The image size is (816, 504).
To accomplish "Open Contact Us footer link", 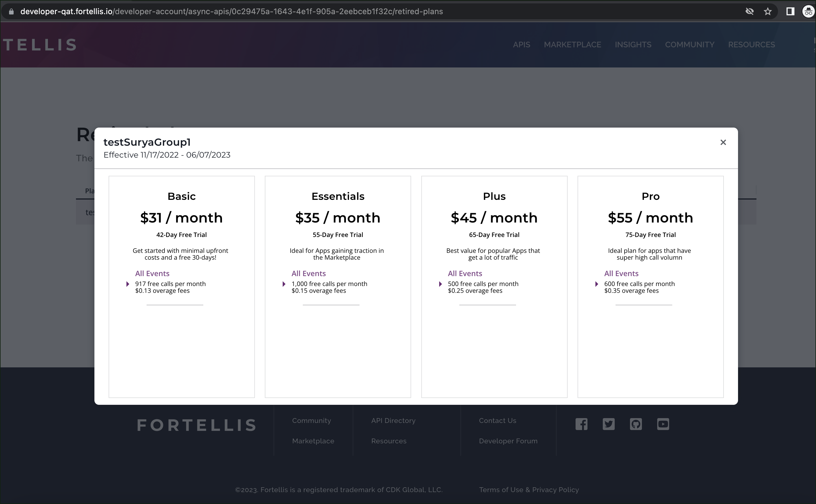I will point(497,421).
